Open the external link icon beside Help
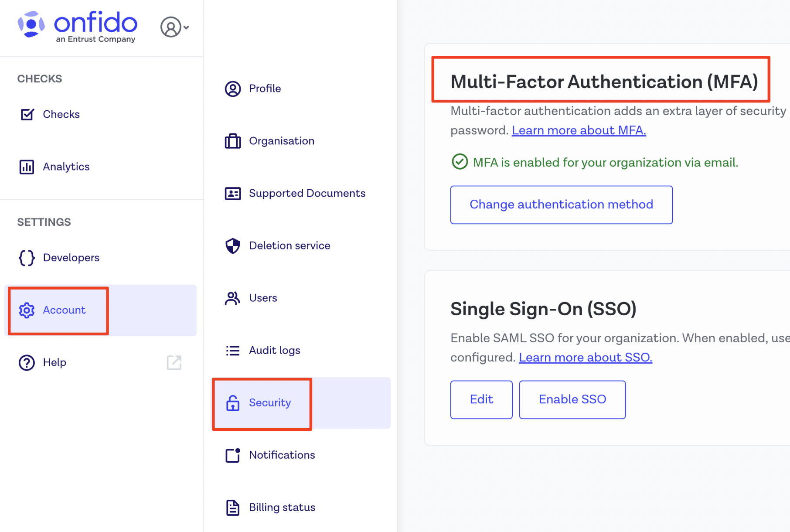This screenshot has height=532, width=790. click(174, 362)
